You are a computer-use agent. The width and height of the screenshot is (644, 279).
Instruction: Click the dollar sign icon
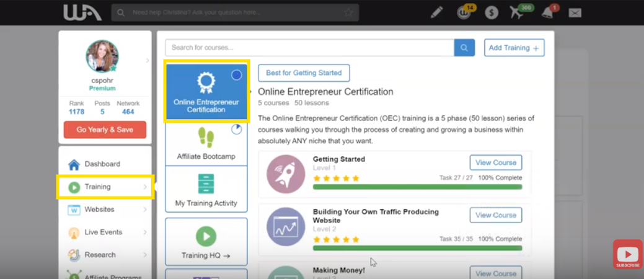(492, 13)
